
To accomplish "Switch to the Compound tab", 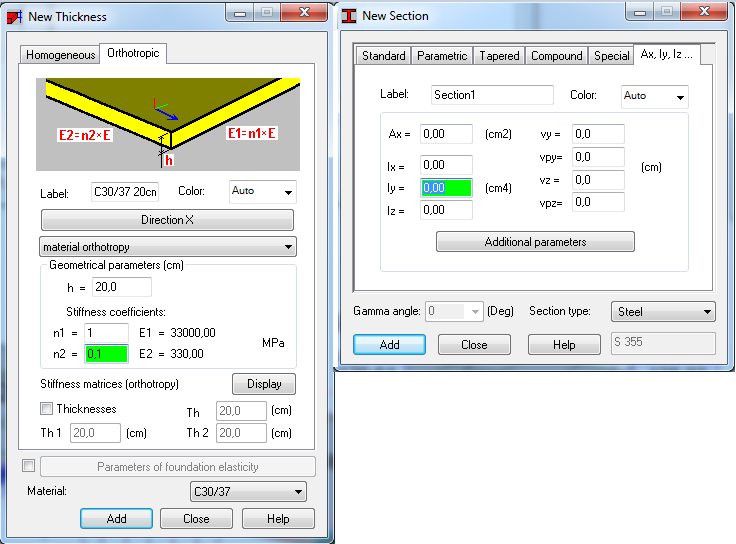I will pyautogui.click(x=556, y=56).
